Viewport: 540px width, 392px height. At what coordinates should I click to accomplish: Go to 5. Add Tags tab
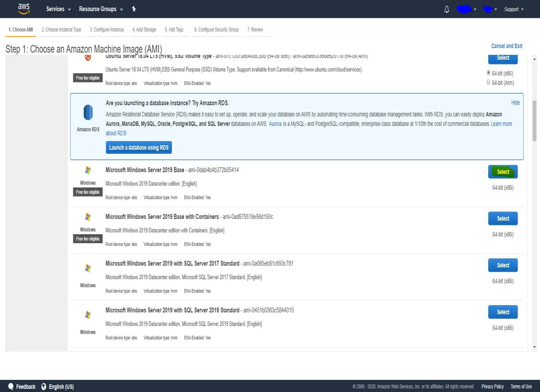pyautogui.click(x=174, y=30)
